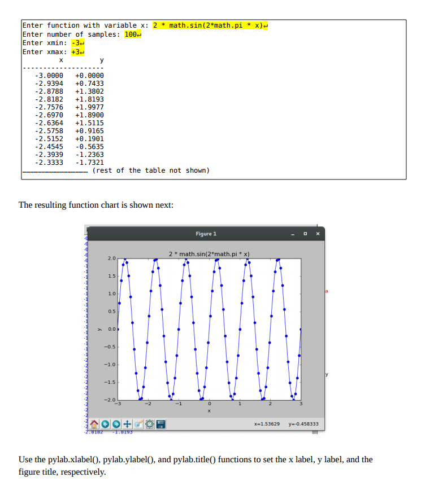Click the rotated y axis label of the plot
This screenshot has width=430, height=504.
100,329
